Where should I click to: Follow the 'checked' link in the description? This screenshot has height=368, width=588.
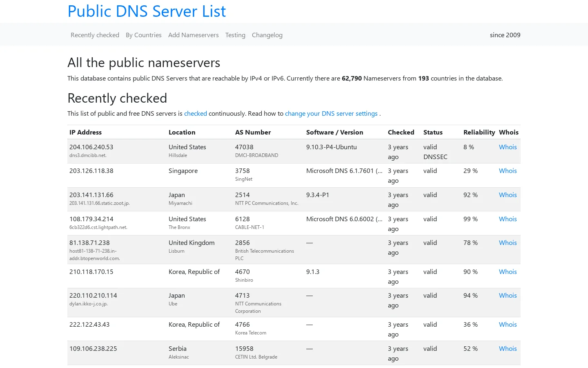pyautogui.click(x=196, y=113)
